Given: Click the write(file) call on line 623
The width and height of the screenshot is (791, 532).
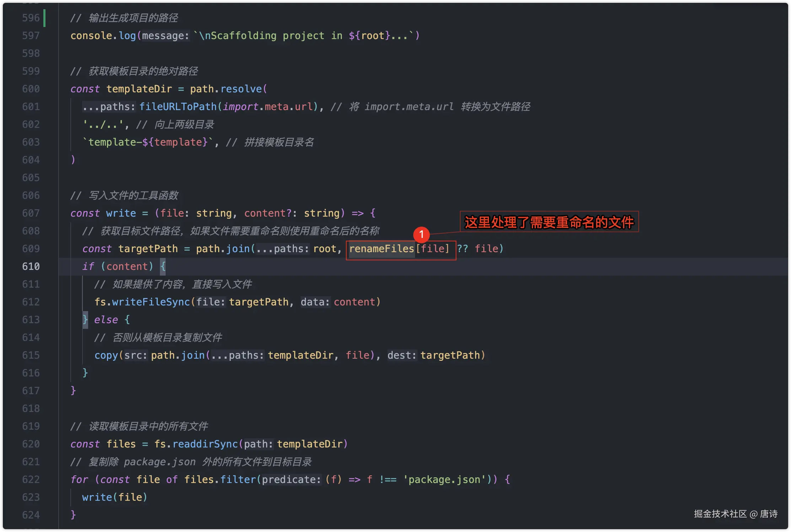Looking at the screenshot, I should [x=114, y=497].
